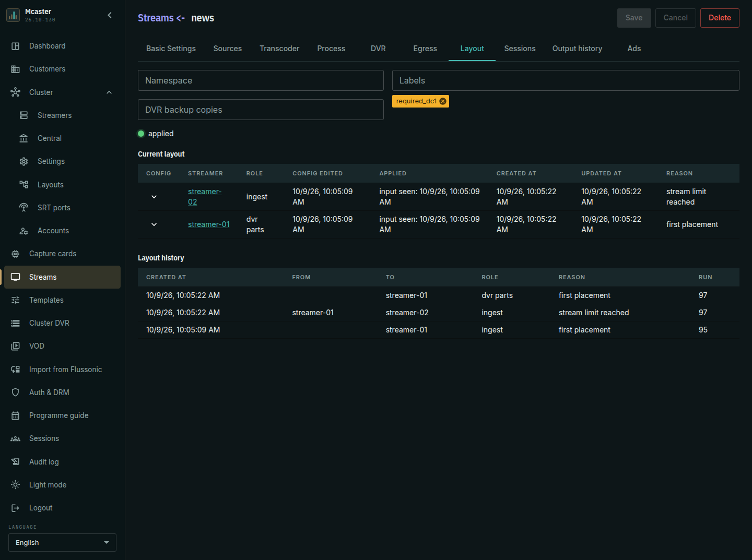Click the Programme guide calendar icon

[x=16, y=415]
